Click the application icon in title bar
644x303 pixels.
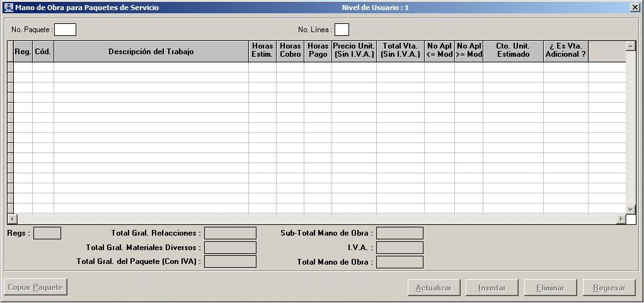click(8, 8)
